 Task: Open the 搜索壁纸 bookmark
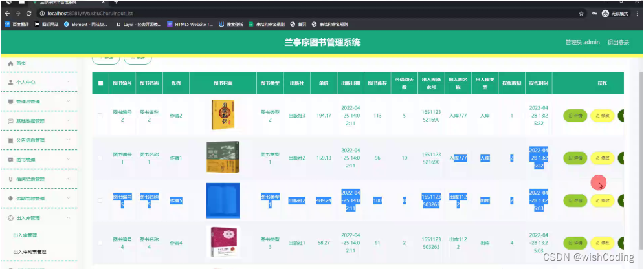[231, 24]
